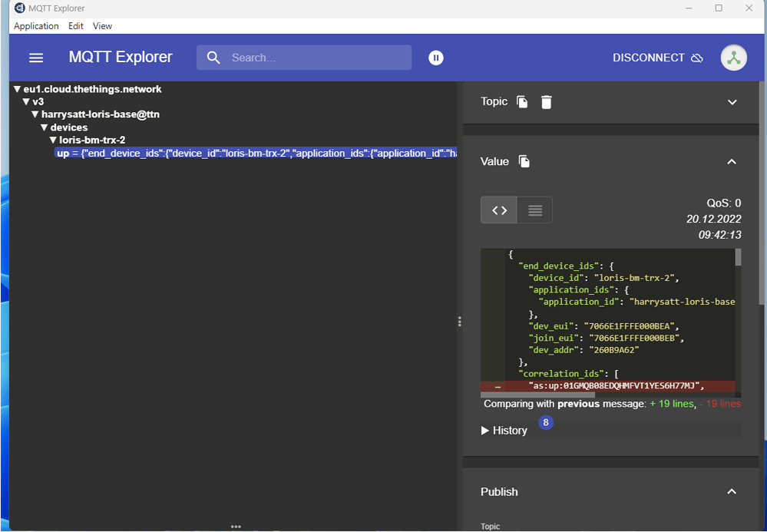
Task: Click the + 19 lines text
Action: [x=672, y=404]
